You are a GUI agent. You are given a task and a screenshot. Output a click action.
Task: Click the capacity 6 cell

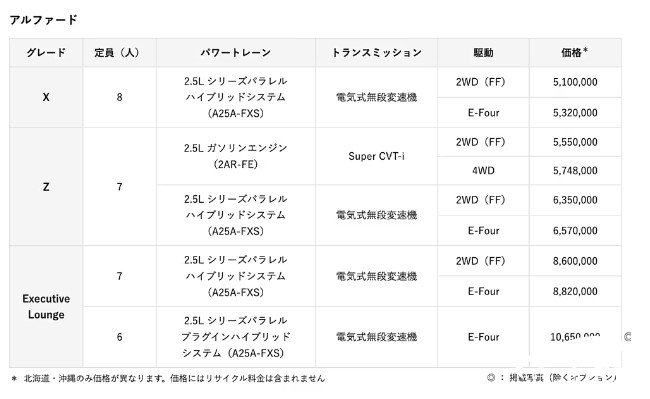coord(119,337)
